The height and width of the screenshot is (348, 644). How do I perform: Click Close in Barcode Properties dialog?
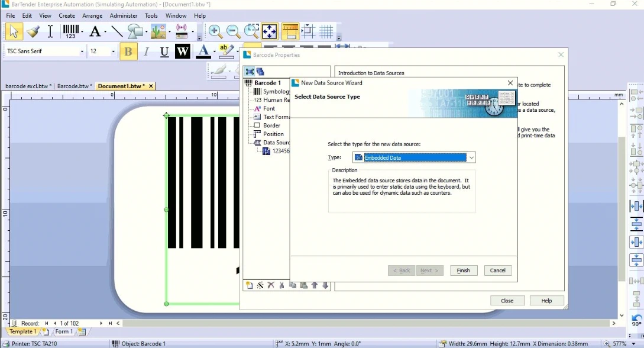pos(507,301)
